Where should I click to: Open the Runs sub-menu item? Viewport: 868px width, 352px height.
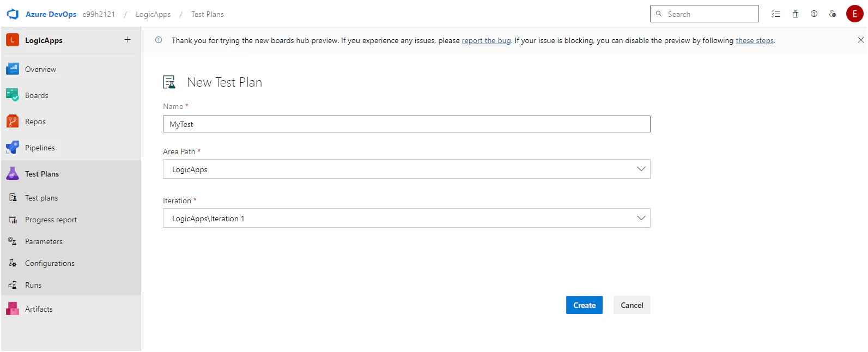[71, 285]
